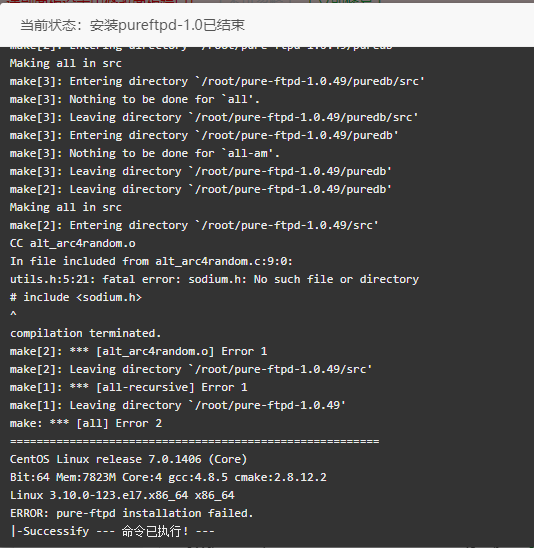Click 'Entering directory /root/pure-ftpd-1.0.49/src' line

coord(194,225)
